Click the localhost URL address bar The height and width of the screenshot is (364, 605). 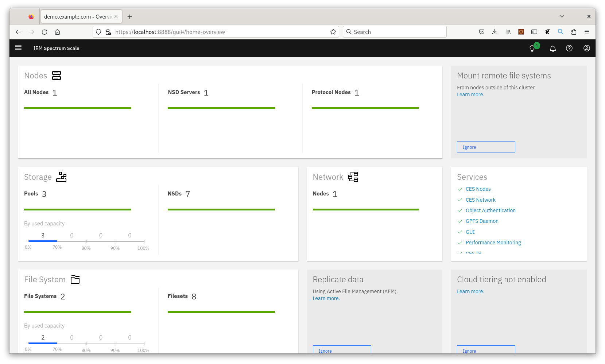coord(216,32)
